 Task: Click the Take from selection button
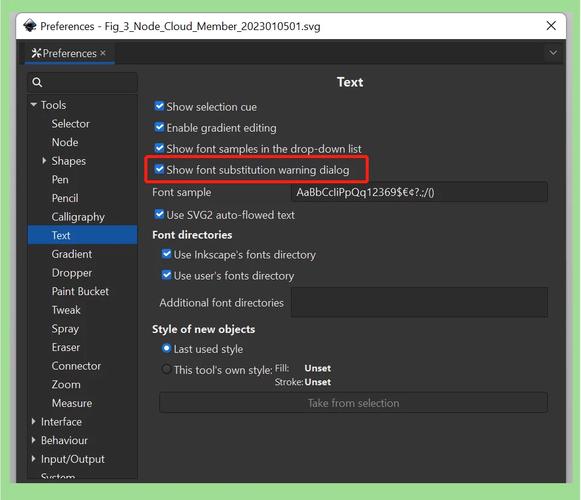(353, 403)
